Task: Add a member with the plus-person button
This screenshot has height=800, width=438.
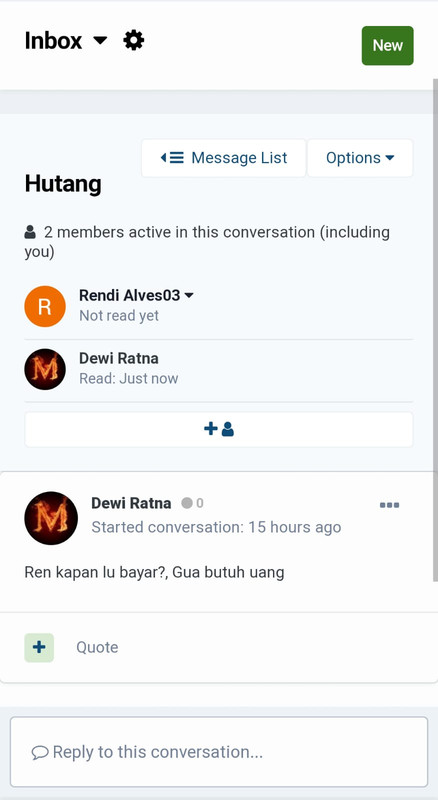Action: (218, 430)
